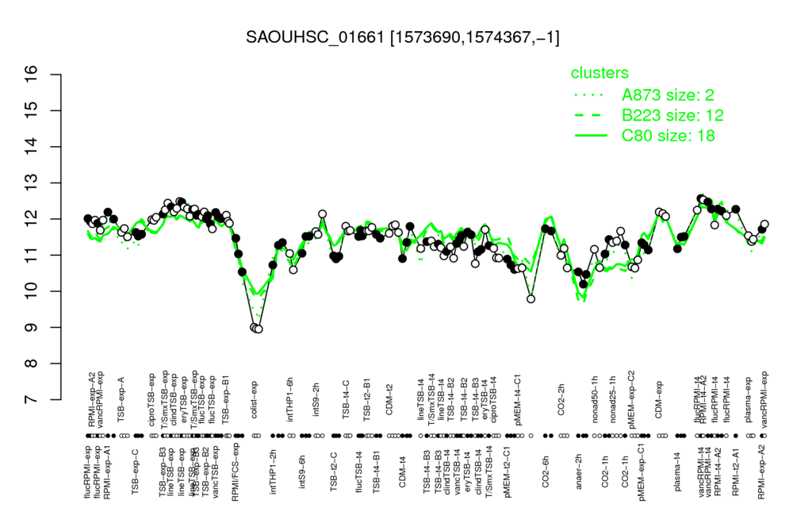Click y-axis tick label 12
Viewport: 812px width, 508px height.
click(32, 219)
